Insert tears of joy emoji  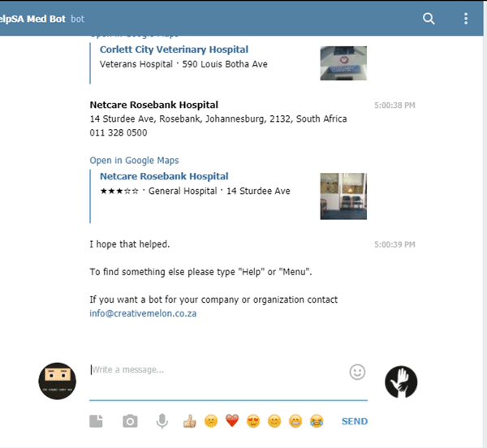[x=317, y=421]
